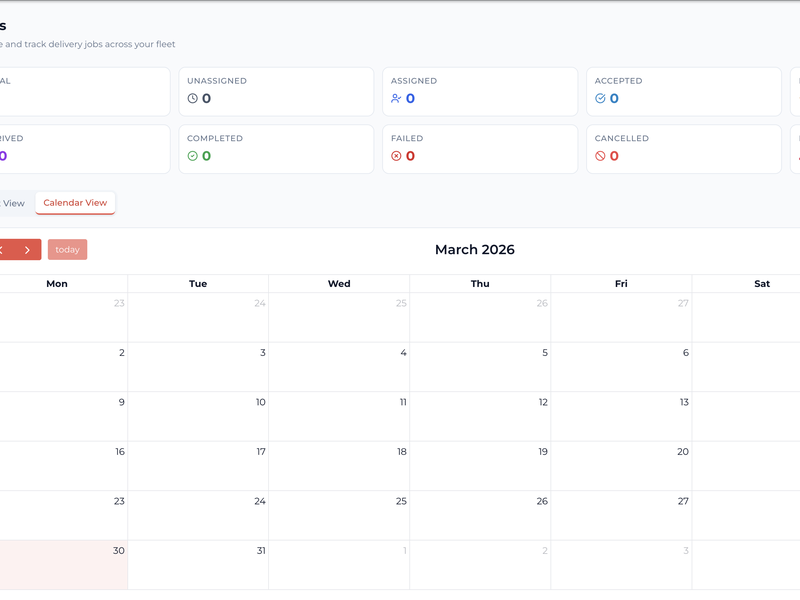Click Thursday, March 19 on the calendar
This screenshot has width=800, height=600.
[480, 466]
